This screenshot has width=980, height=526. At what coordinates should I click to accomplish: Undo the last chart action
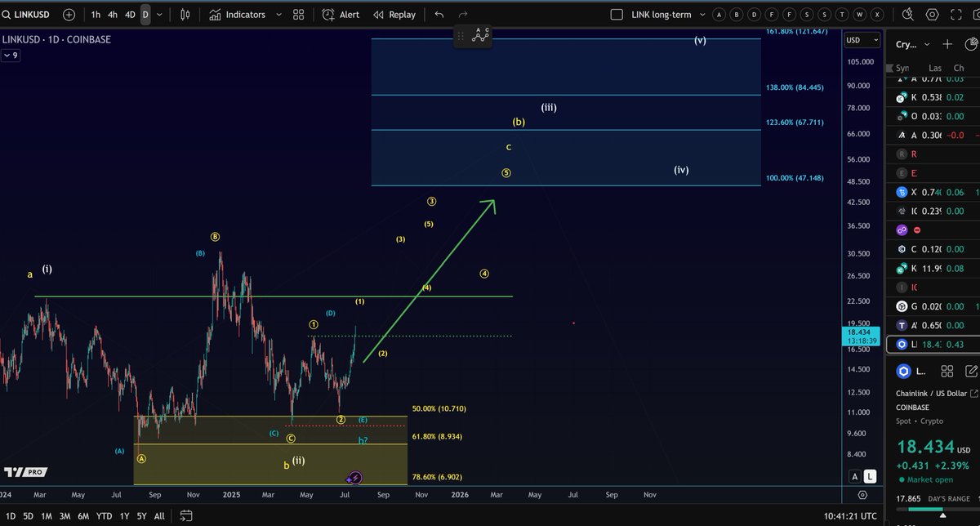click(439, 15)
